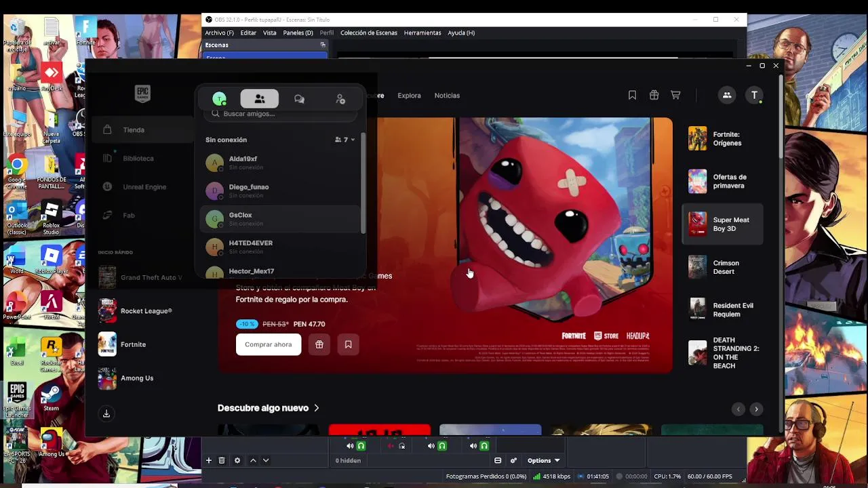Screen dimensions: 868x488
Task: Select Resident Evil Requiem in featured list
Action: click(x=722, y=310)
